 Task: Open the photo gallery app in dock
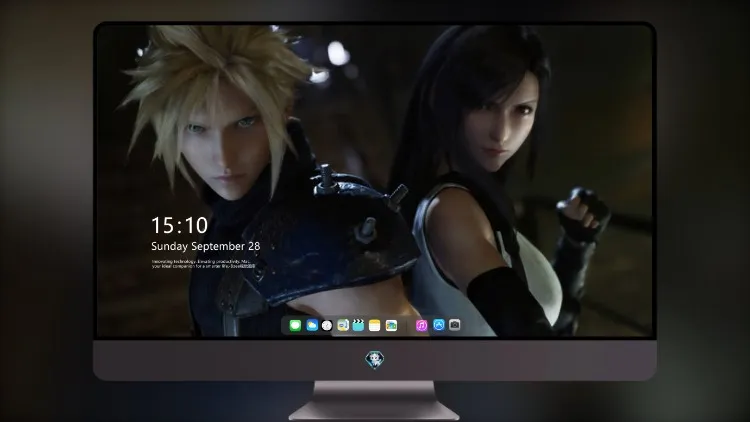[x=391, y=325]
